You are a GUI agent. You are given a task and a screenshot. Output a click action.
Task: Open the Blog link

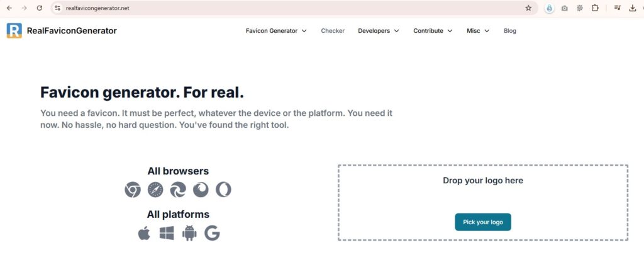click(x=510, y=31)
